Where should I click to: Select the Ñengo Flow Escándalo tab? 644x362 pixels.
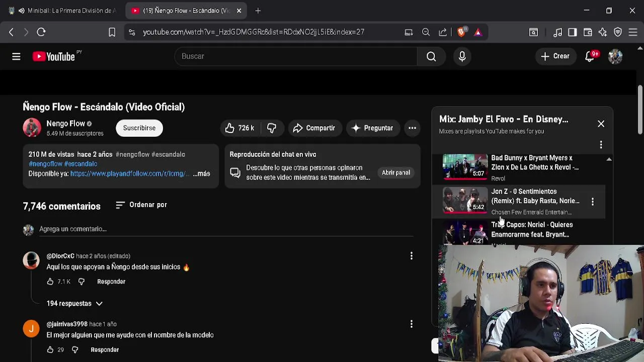(x=181, y=11)
